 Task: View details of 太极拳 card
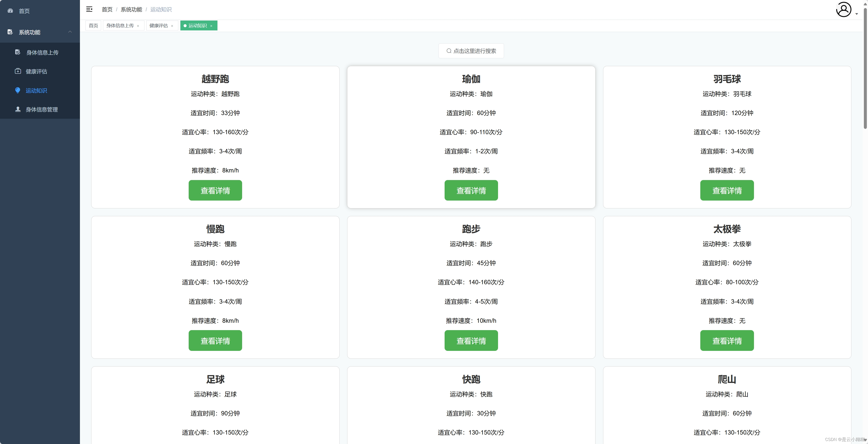pos(727,340)
